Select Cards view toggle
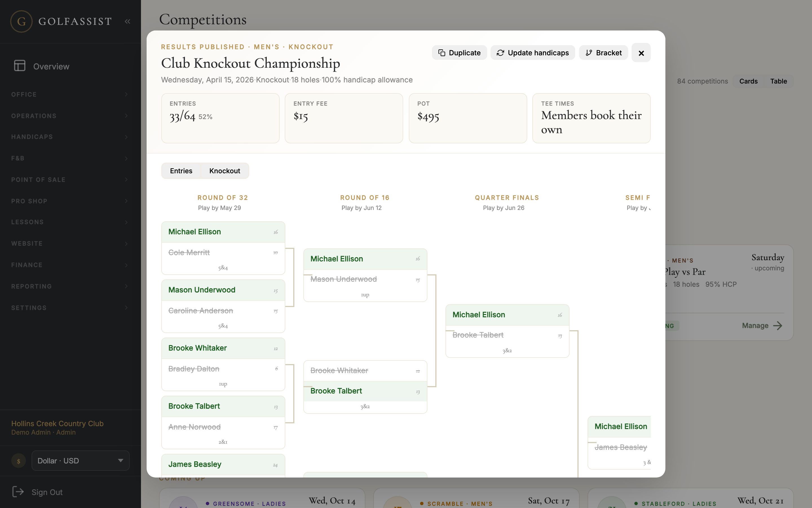The width and height of the screenshot is (812, 508). point(748,81)
